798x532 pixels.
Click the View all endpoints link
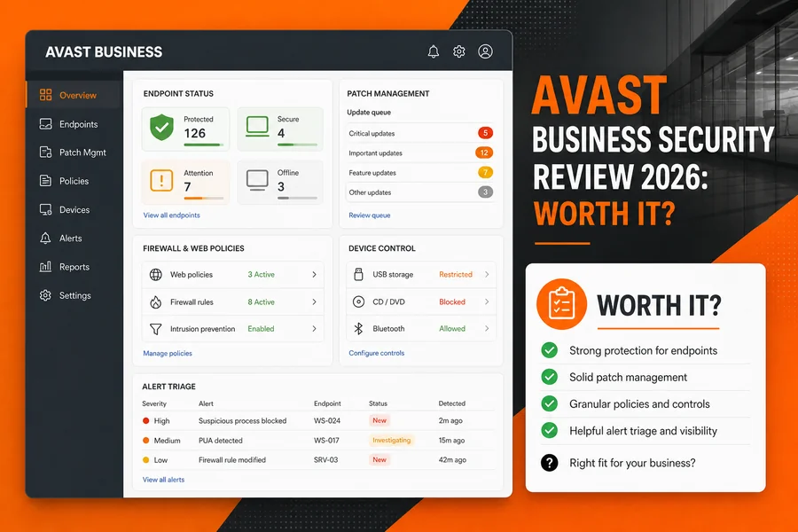point(171,215)
